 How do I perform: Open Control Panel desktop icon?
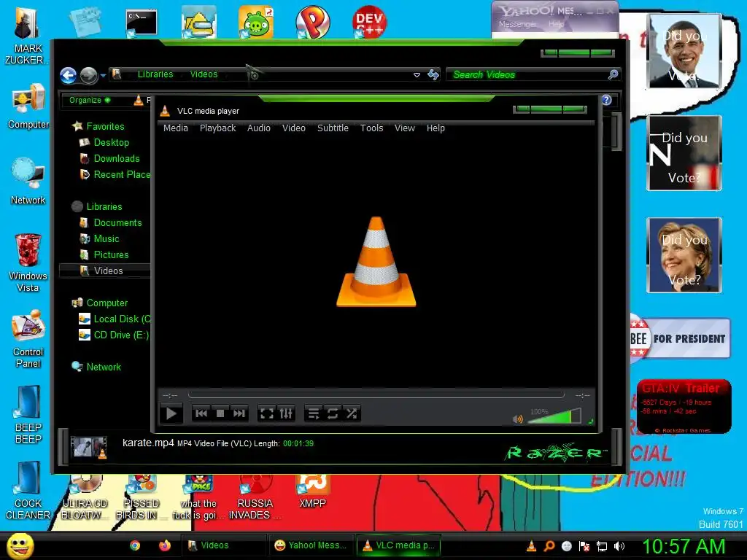point(28,338)
